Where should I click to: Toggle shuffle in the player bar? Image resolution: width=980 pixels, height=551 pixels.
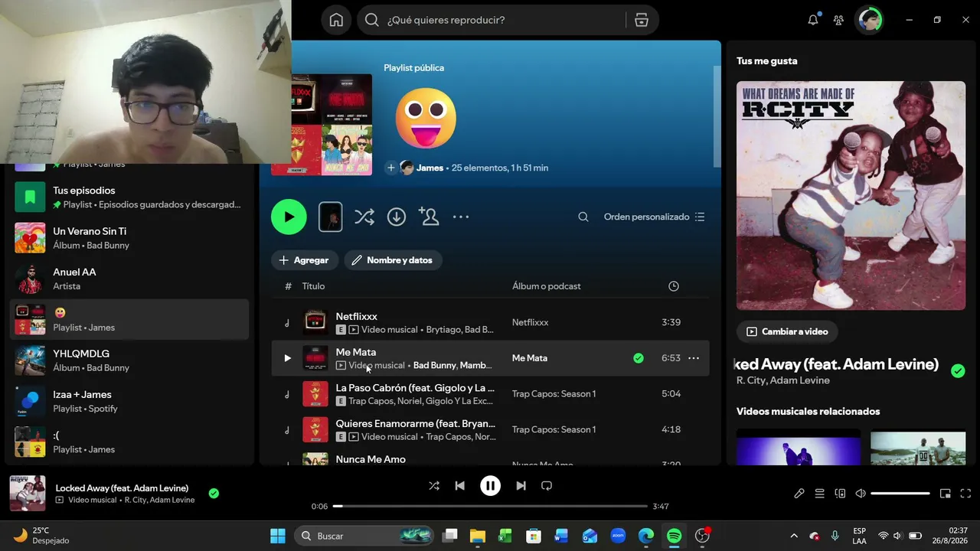pos(434,485)
